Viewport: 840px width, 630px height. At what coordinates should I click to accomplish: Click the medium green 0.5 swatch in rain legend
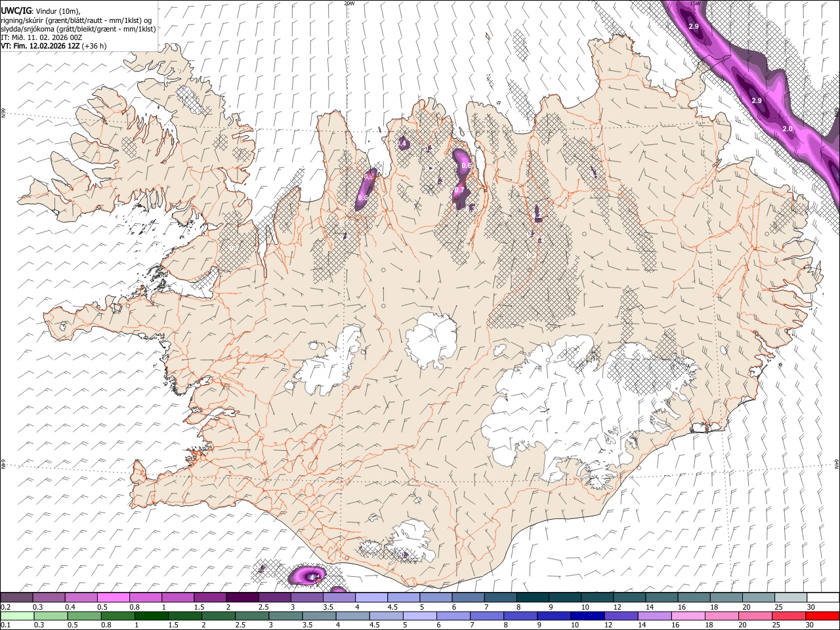(84, 616)
